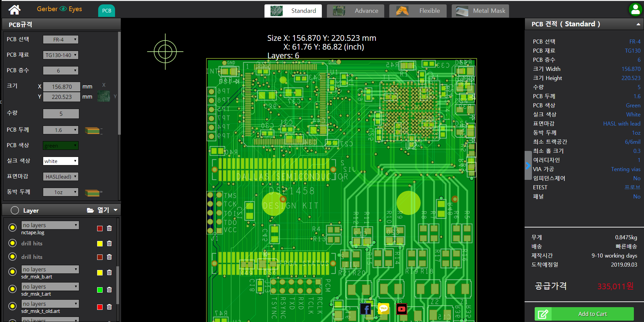Collapse the right quote panel chevron handle
This screenshot has width=644, height=322.
click(x=528, y=165)
